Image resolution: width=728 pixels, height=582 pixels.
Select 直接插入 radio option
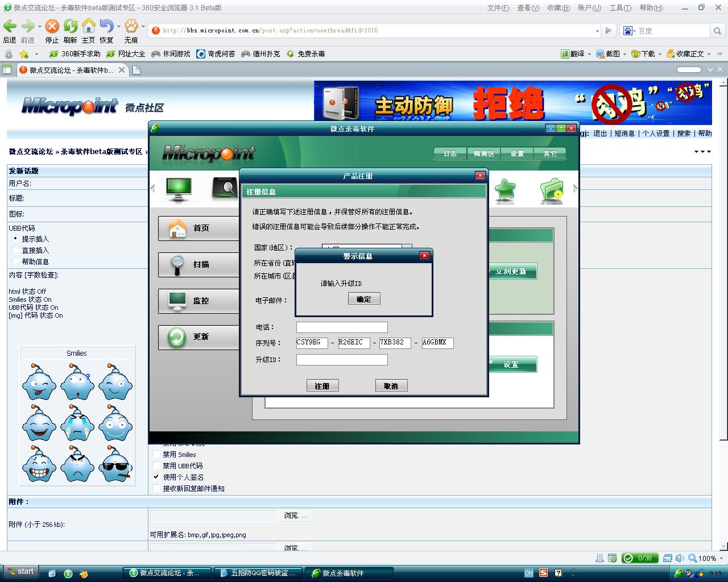pyautogui.click(x=15, y=250)
